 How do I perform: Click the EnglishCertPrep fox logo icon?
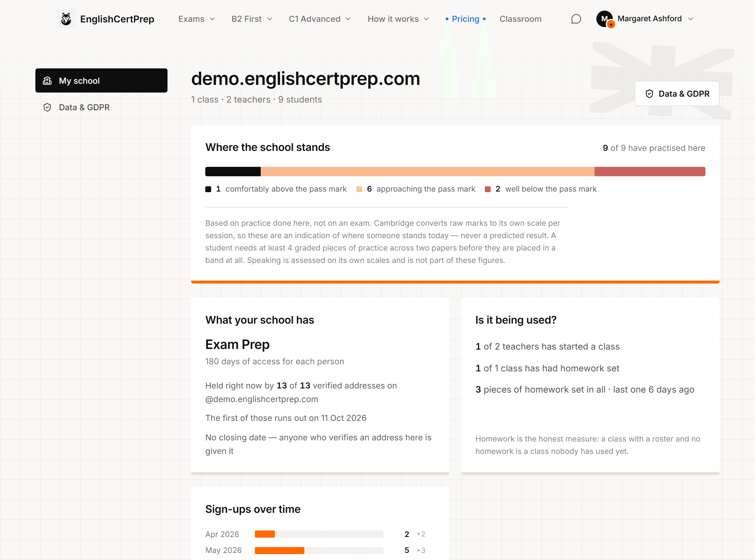pyautogui.click(x=66, y=19)
